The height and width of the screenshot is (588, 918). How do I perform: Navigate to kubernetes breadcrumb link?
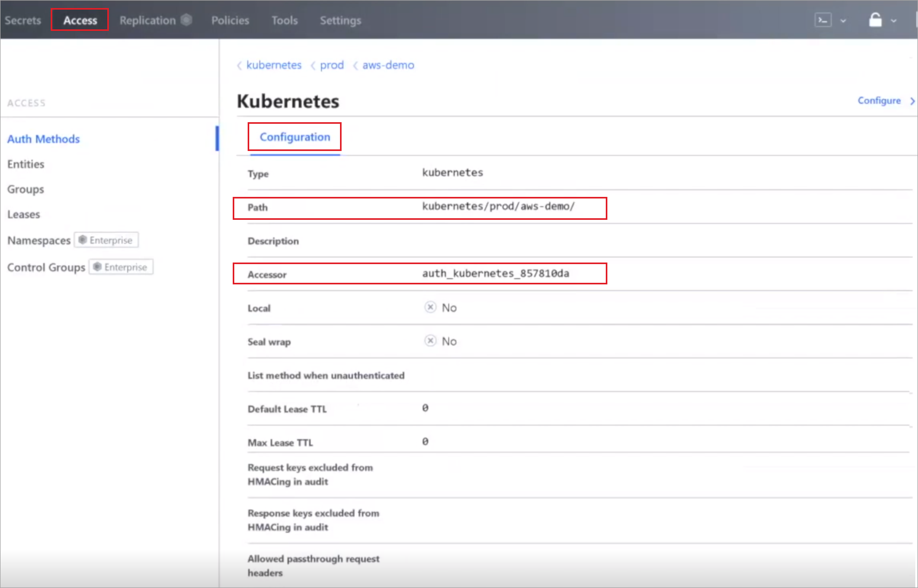click(274, 65)
